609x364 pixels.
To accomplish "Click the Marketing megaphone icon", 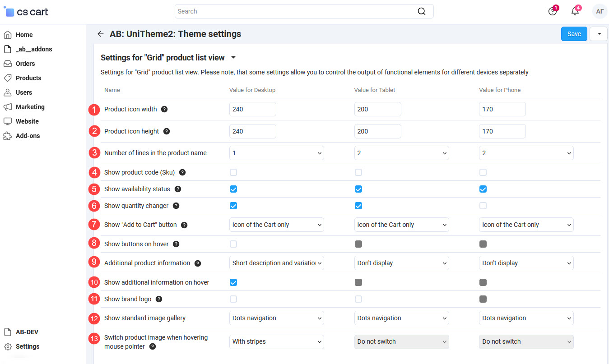I will (x=8, y=107).
